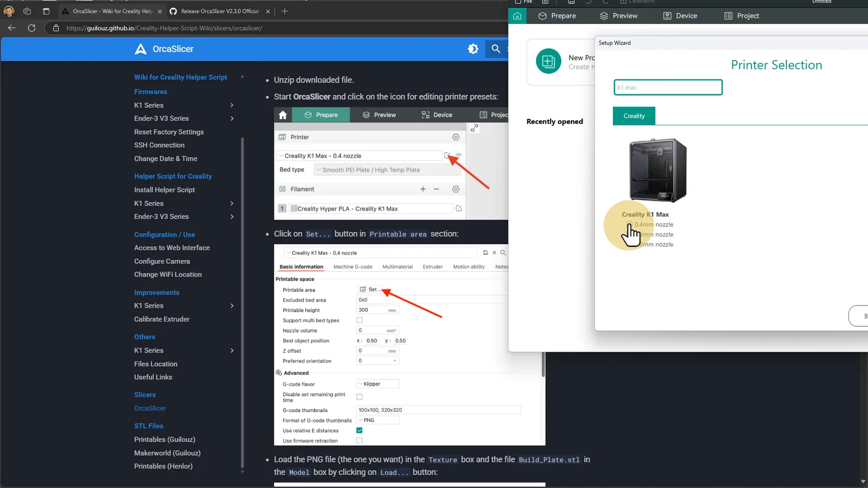Switch to Device tab in OrcaSlicer app
Screen dimensions: 868x488
[680, 16]
